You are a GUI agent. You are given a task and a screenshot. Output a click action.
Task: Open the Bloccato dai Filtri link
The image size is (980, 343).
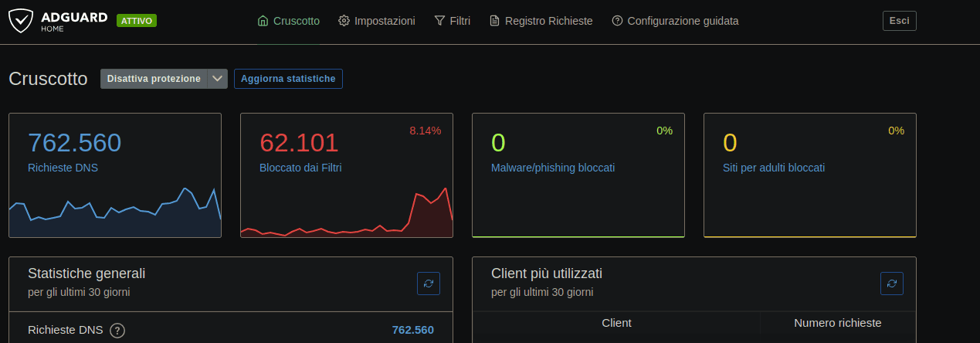tap(300, 167)
